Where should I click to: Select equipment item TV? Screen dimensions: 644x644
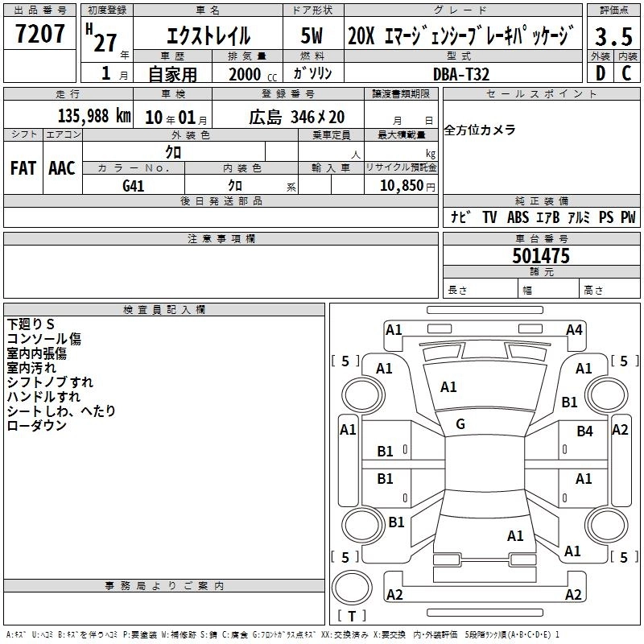489,217
